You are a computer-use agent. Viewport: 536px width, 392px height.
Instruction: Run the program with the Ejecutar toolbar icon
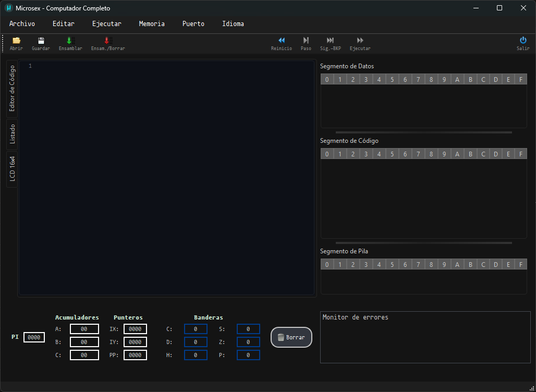[x=360, y=44]
